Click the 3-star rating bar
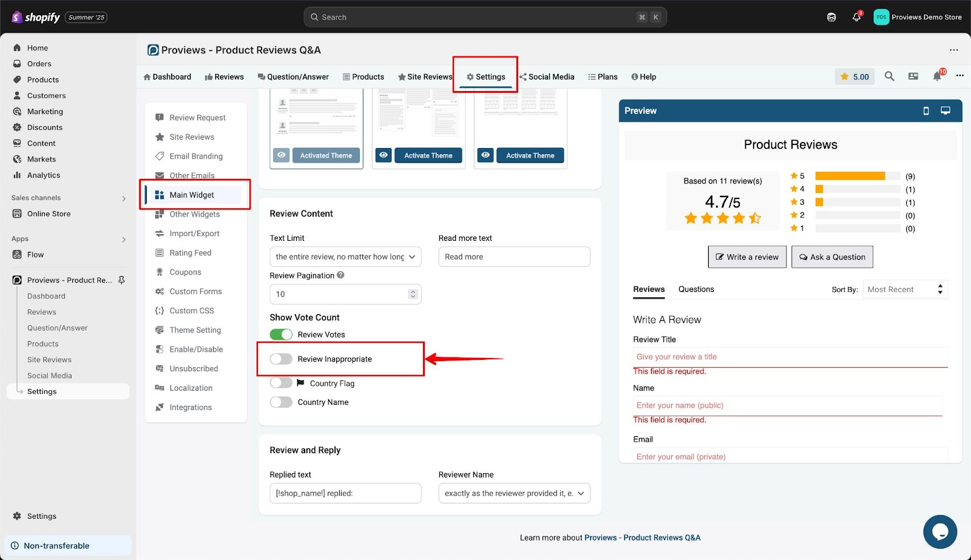 click(858, 202)
